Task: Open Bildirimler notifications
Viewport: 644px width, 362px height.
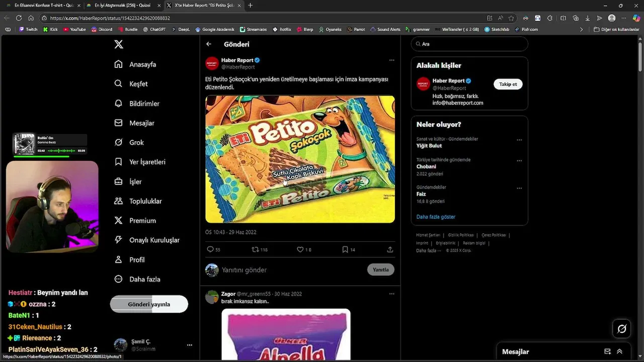Action: tap(137, 104)
